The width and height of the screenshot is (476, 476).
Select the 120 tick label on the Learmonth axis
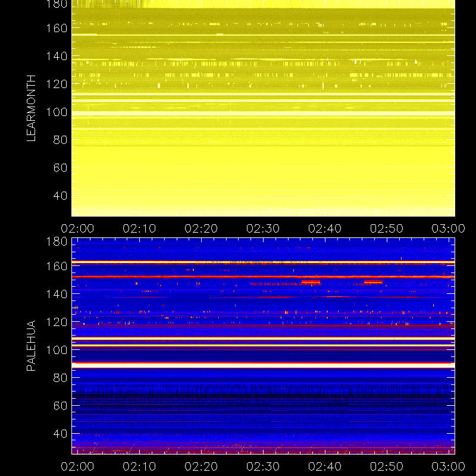(x=57, y=84)
